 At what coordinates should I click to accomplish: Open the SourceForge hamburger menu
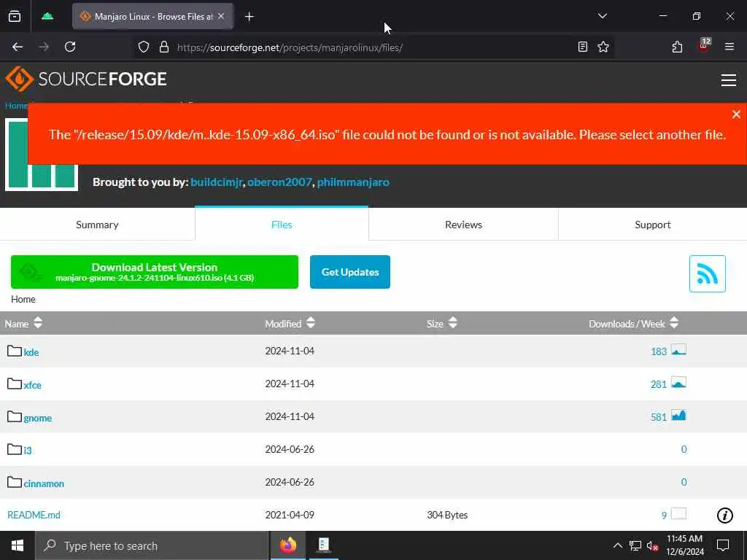(x=729, y=80)
